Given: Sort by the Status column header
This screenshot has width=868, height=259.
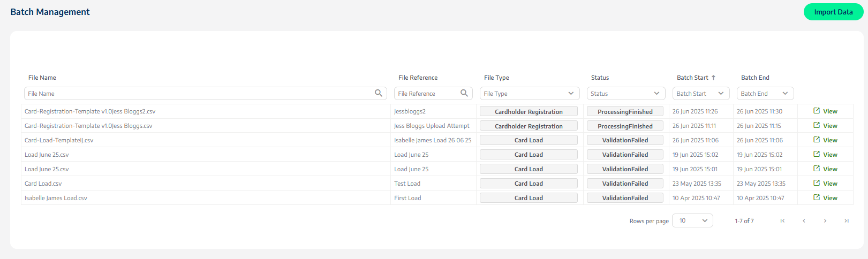Looking at the screenshot, I should pyautogui.click(x=600, y=78).
